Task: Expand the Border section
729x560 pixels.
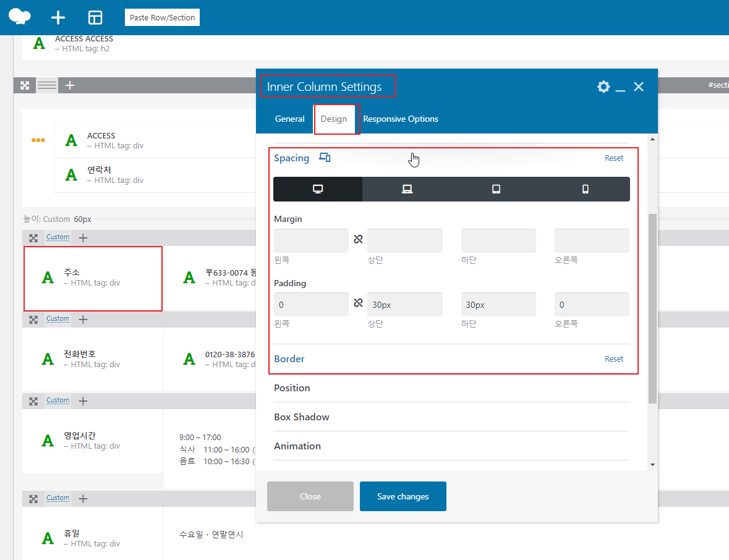Action: [289, 358]
